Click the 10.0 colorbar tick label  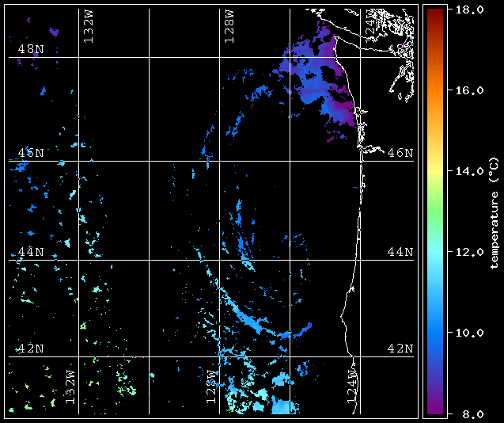(460, 333)
